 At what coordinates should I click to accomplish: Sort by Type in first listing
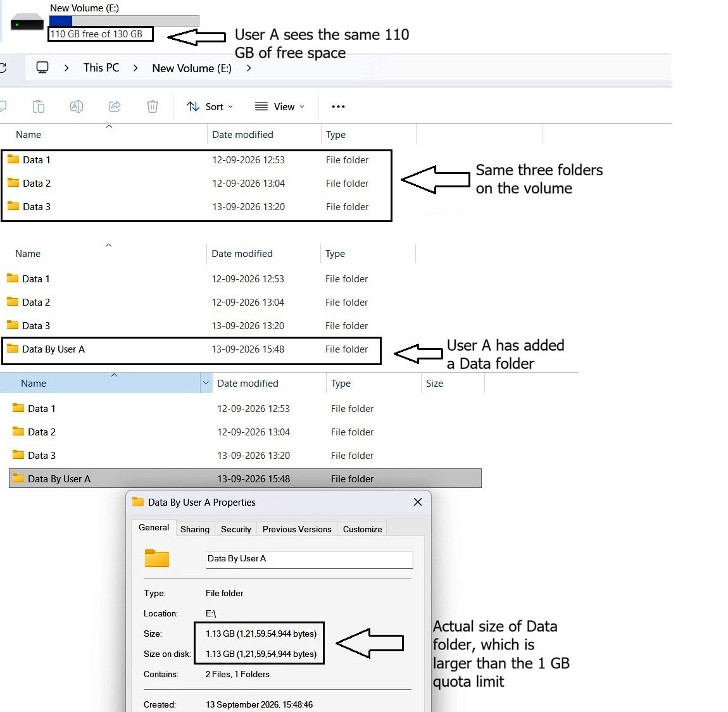tap(336, 135)
